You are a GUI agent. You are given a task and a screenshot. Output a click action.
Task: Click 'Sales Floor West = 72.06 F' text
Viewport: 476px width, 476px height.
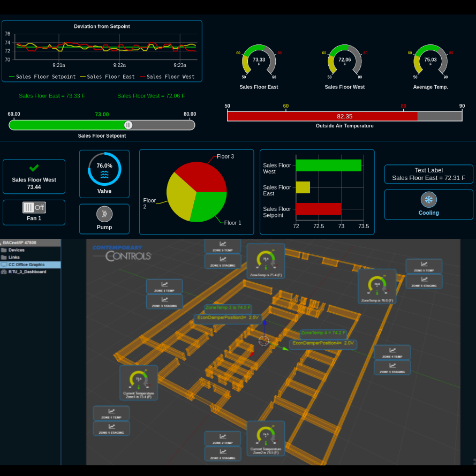[151, 96]
